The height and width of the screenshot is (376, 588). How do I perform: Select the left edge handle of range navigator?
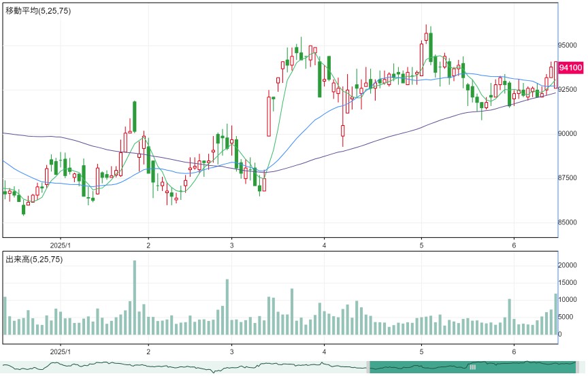pyautogui.click(x=368, y=367)
